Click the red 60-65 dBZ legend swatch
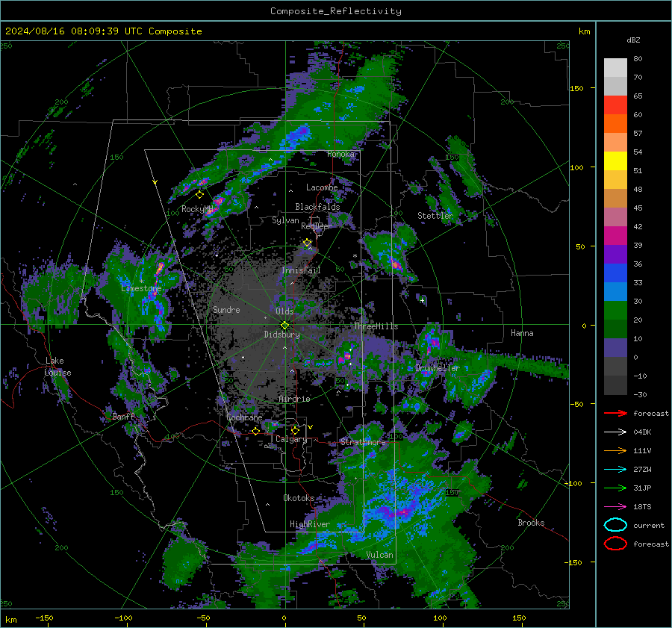Screen dimensions: 672x628 pyautogui.click(x=615, y=105)
